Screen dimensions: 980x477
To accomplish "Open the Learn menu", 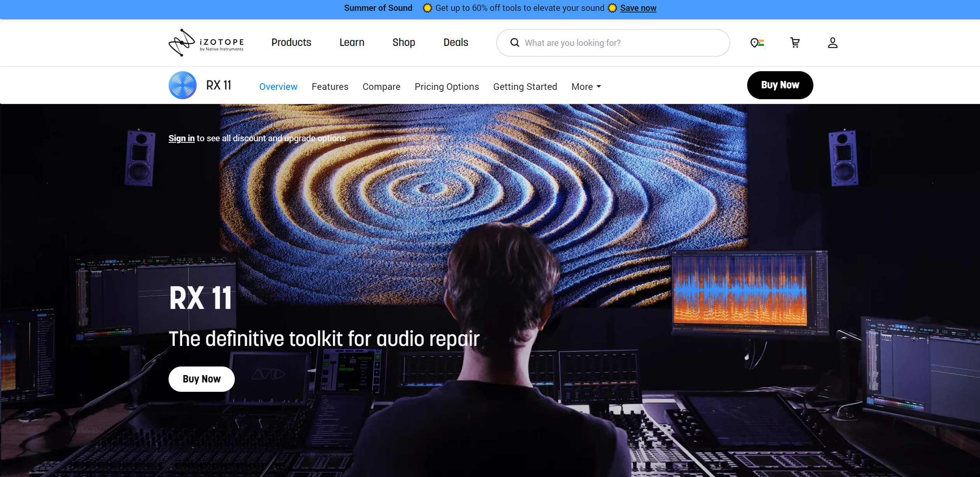I will pos(352,42).
